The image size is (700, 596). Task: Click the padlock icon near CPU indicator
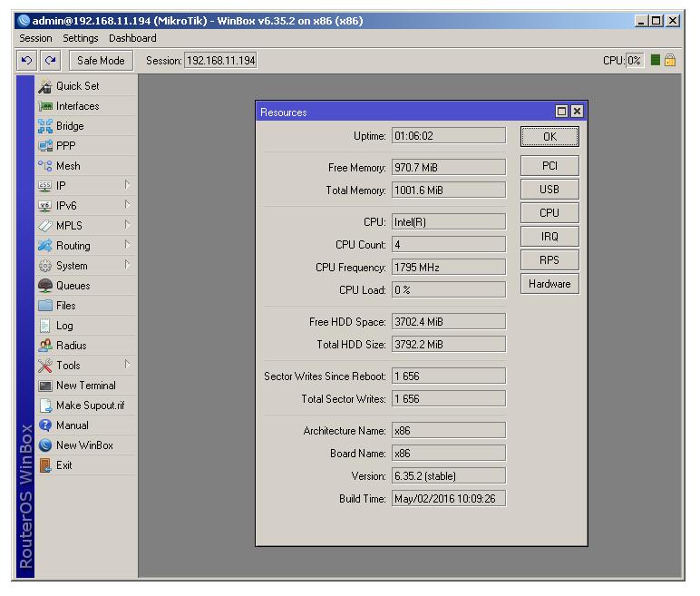pyautogui.click(x=670, y=61)
